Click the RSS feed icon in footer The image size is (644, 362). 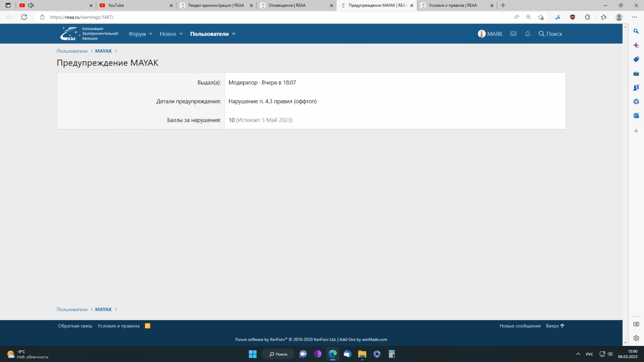click(148, 326)
